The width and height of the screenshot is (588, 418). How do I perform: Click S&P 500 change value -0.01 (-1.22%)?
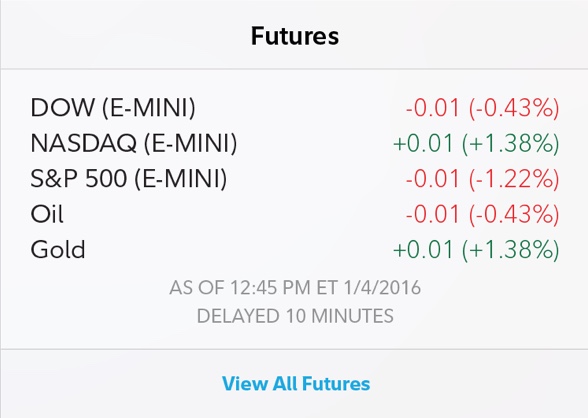[482, 178]
